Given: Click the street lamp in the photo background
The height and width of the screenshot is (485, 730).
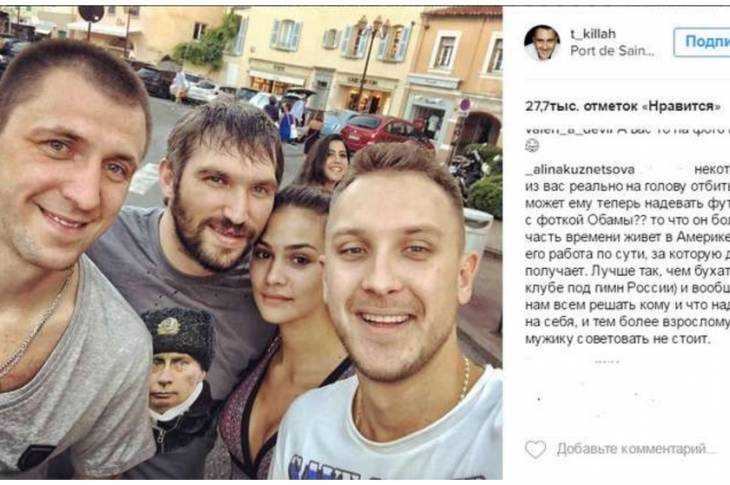Looking at the screenshot, I should 370,61.
